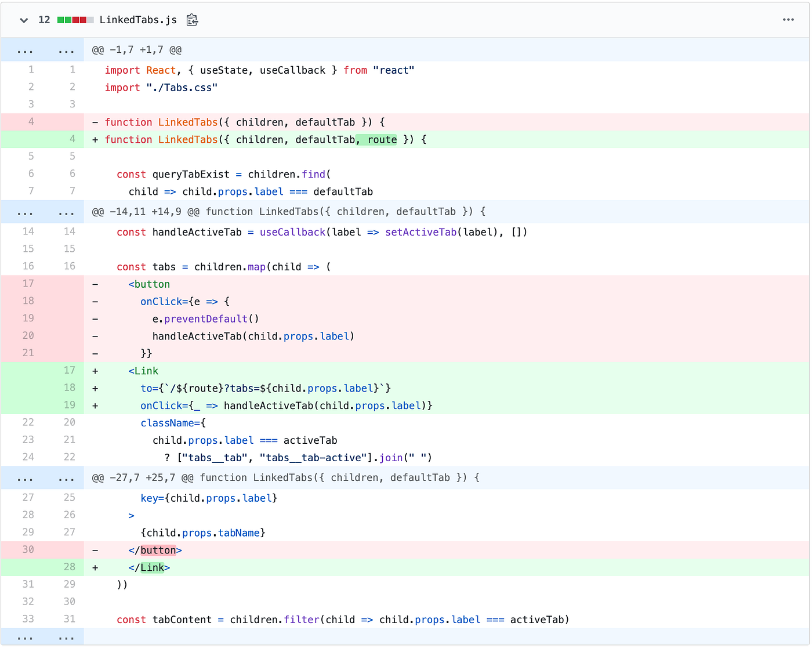Click the hunk header @@ -1,7 +1,7 @@

click(x=136, y=49)
